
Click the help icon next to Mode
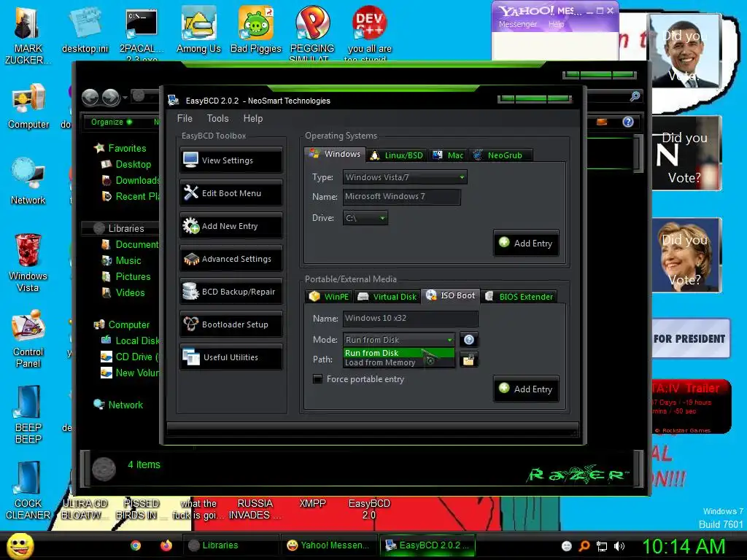(x=469, y=340)
